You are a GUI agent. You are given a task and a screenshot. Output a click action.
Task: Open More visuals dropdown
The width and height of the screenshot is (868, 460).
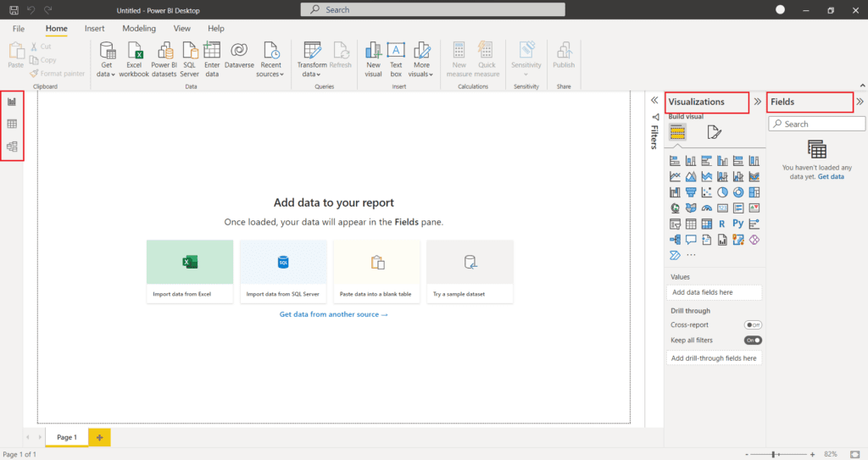pyautogui.click(x=421, y=60)
